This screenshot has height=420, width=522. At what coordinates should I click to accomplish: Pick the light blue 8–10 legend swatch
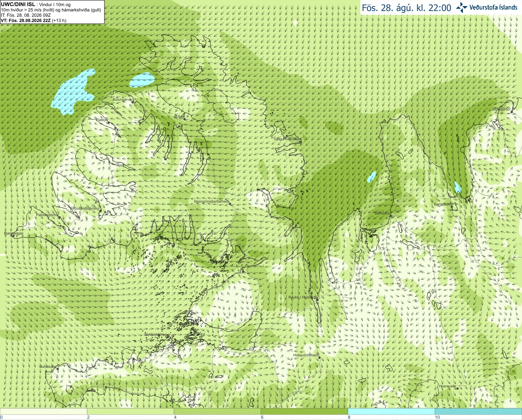[x=391, y=411]
